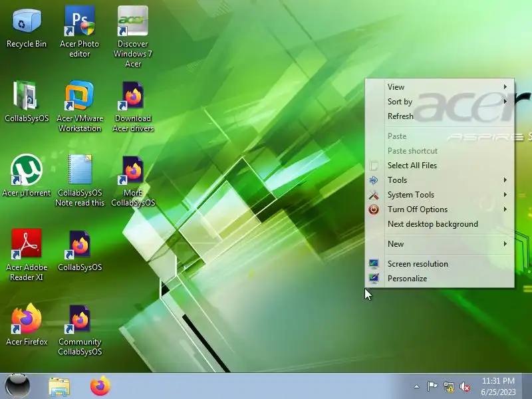Open Screen resolution from context menu
The image size is (532, 399).
[x=440, y=263]
